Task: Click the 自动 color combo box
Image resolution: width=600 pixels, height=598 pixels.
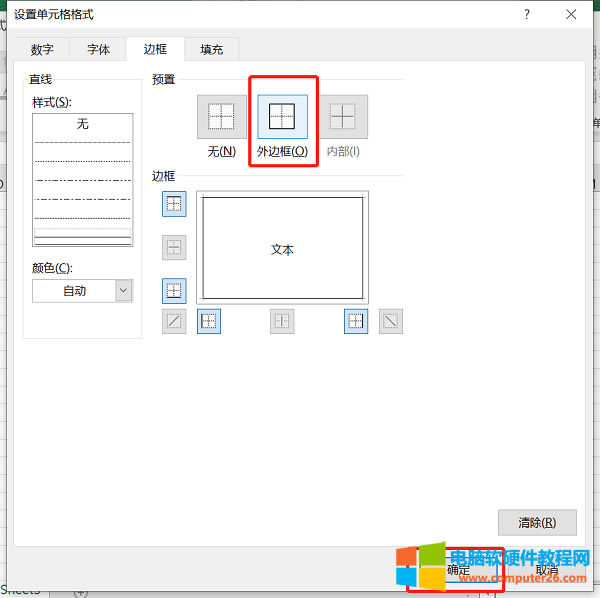Action: point(83,291)
